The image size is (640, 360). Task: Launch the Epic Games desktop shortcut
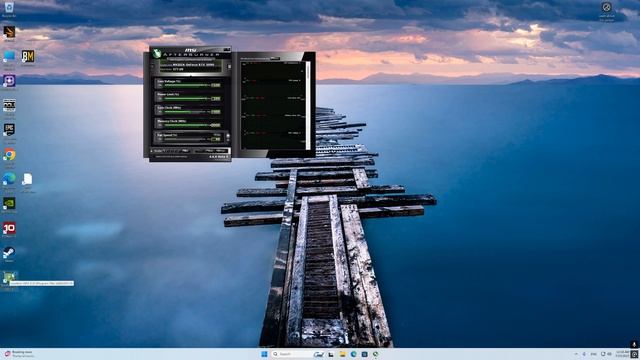(9, 130)
